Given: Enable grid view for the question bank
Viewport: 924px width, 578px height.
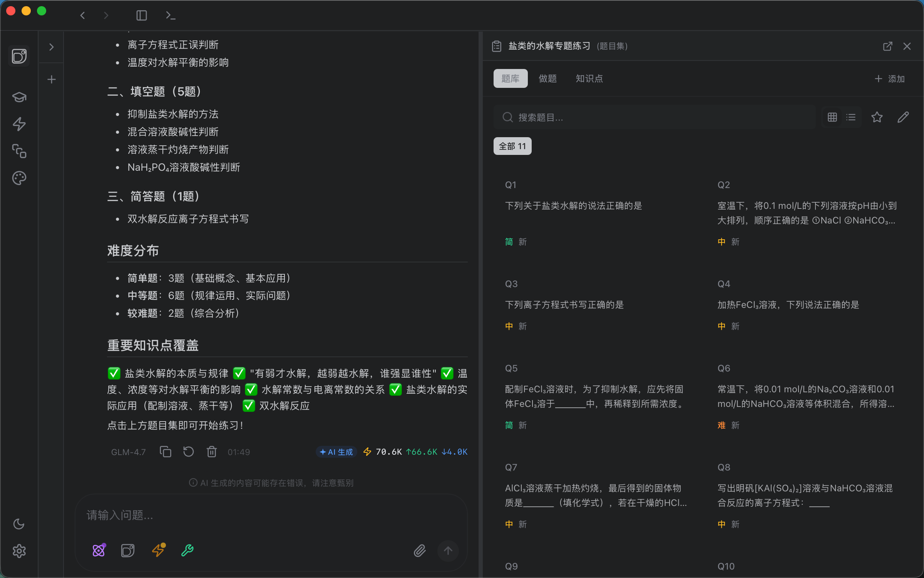Looking at the screenshot, I should click(x=832, y=117).
